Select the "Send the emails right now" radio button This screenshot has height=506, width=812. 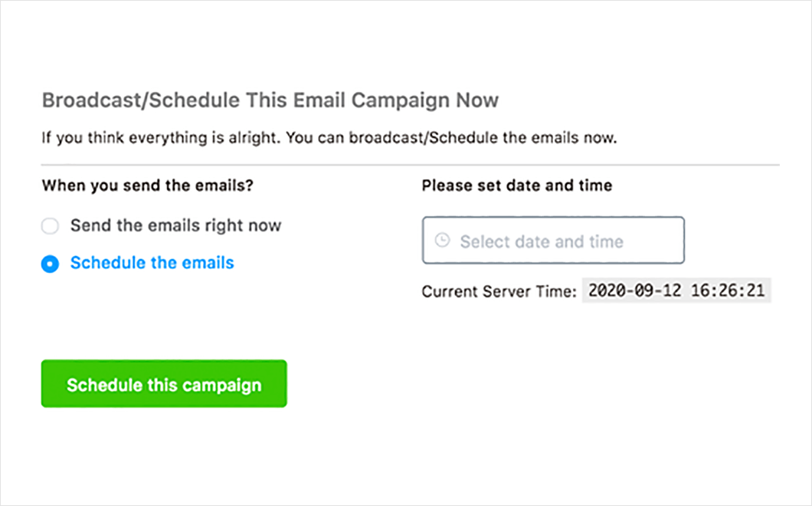click(x=50, y=226)
